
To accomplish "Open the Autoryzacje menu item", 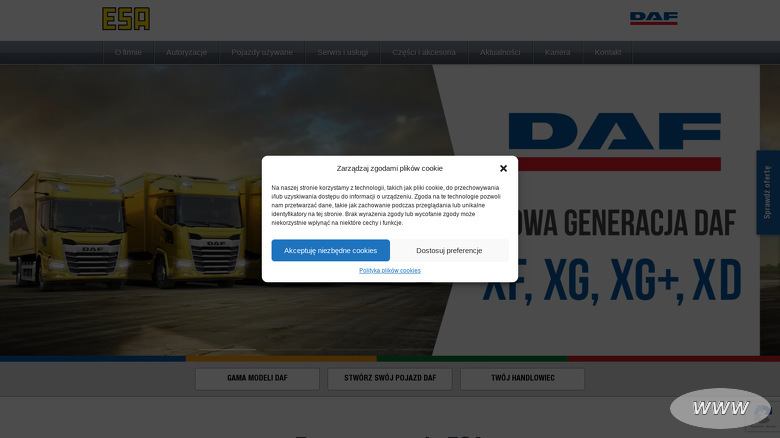I will click(187, 52).
